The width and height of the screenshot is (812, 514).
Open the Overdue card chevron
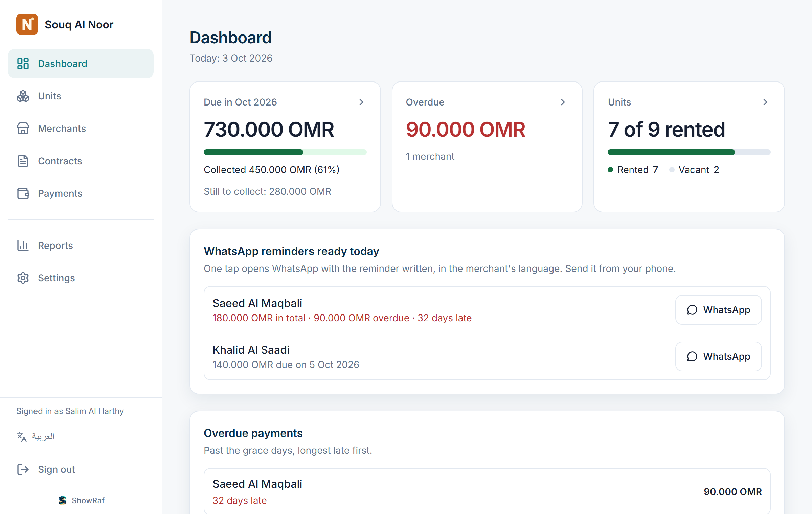tap(563, 102)
